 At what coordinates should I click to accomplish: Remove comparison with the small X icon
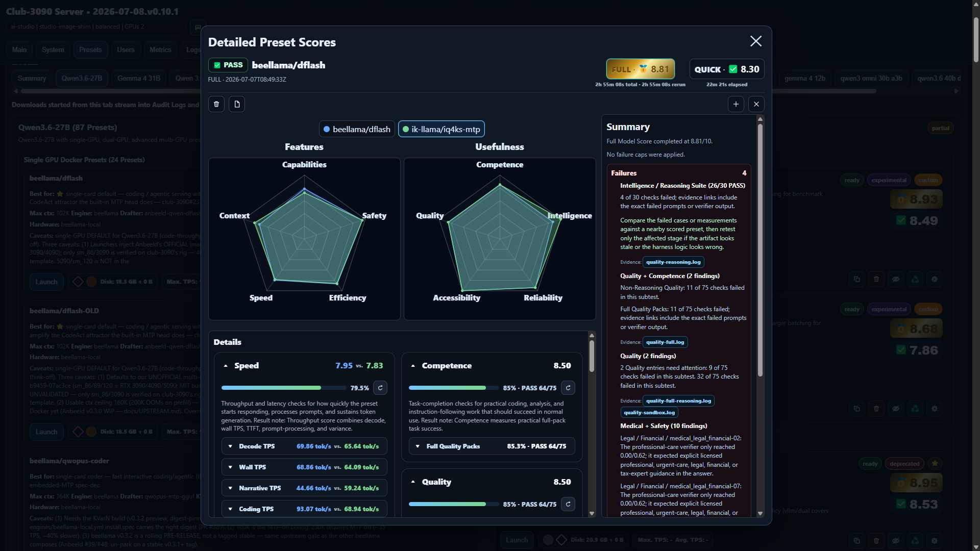point(756,104)
